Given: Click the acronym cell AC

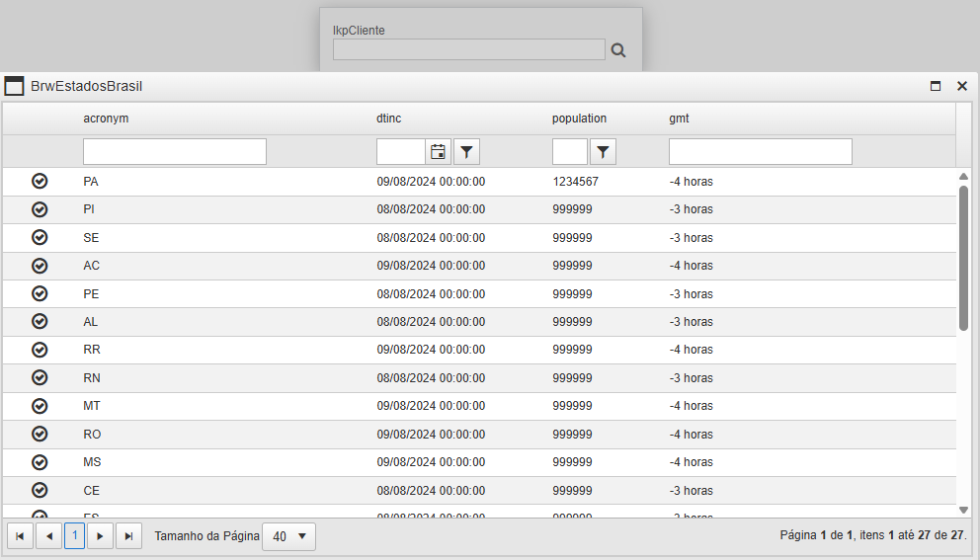Looking at the screenshot, I should point(91,266).
